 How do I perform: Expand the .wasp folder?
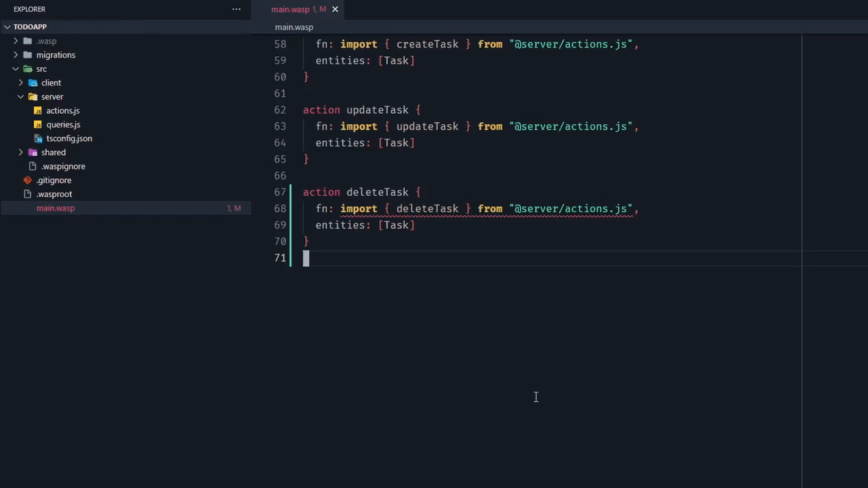coord(16,41)
